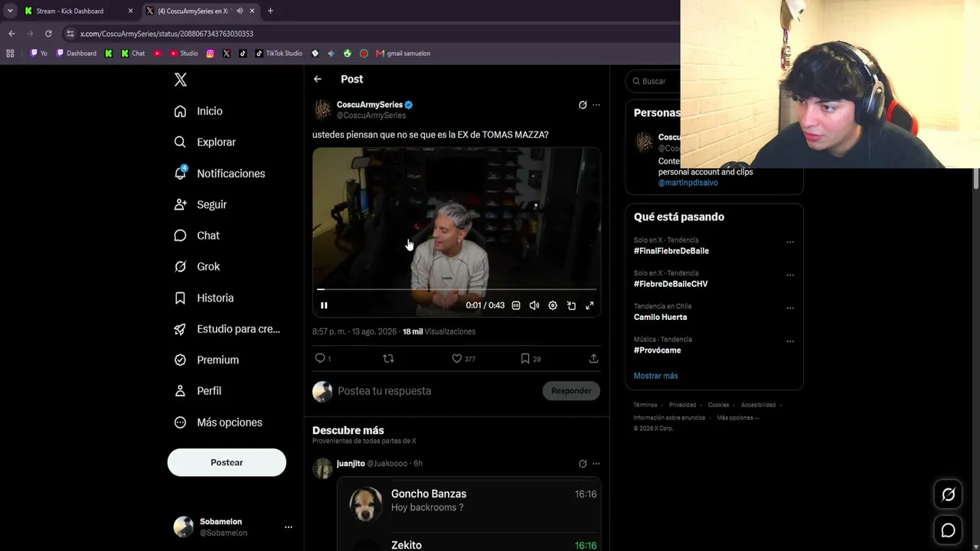Image resolution: width=980 pixels, height=551 pixels.
Task: Open Explorar in the X sidebar
Action: click(x=204, y=142)
